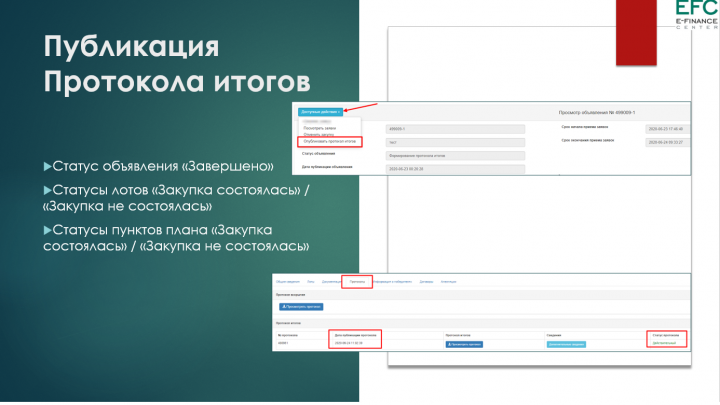Screen dimensions: 720x405
Task: Open the 'Документация' tab
Action: click(x=332, y=282)
